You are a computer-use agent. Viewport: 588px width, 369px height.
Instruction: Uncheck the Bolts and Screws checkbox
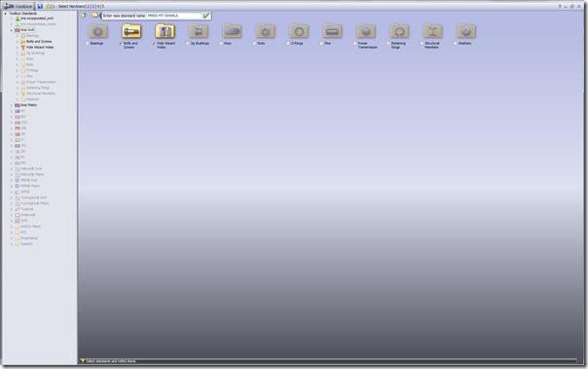[x=121, y=44]
